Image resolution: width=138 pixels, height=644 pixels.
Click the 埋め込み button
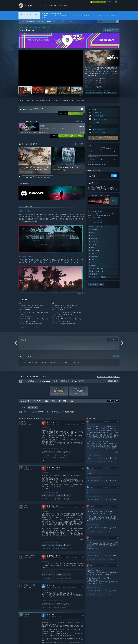[93, 285]
